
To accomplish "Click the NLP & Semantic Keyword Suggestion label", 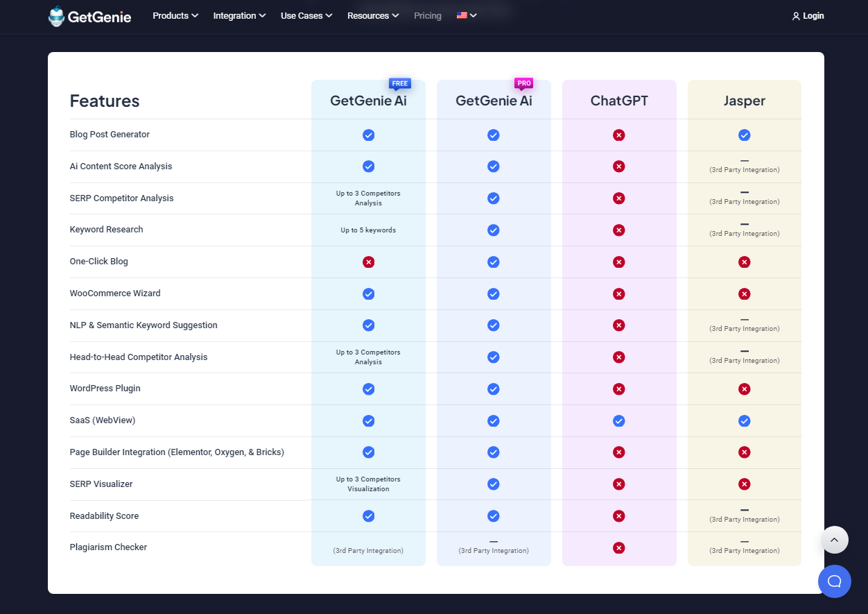I will click(144, 325).
